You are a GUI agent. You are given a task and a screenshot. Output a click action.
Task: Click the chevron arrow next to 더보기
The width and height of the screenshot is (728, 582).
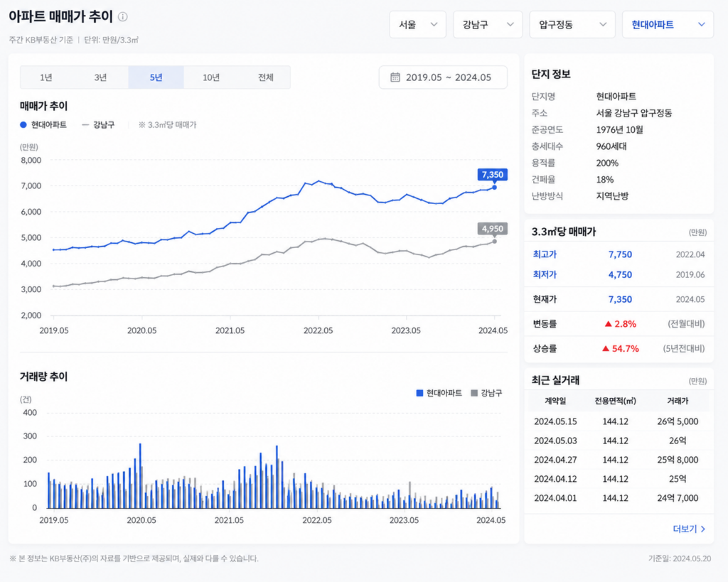point(703,529)
